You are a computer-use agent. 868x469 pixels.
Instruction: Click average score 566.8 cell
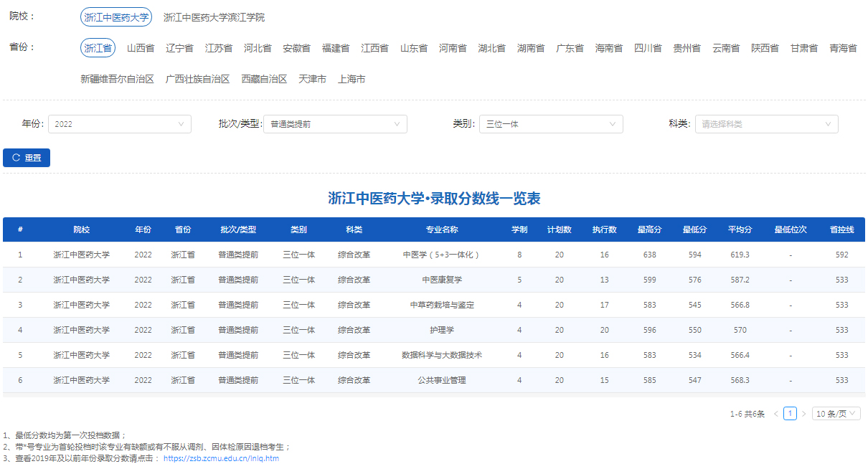[740, 305]
